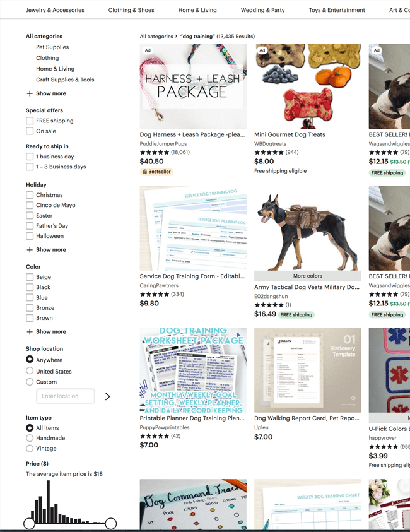Screen dimensions: 410x532
Task: Click the arrow next to Enter location
Action: 107,396
